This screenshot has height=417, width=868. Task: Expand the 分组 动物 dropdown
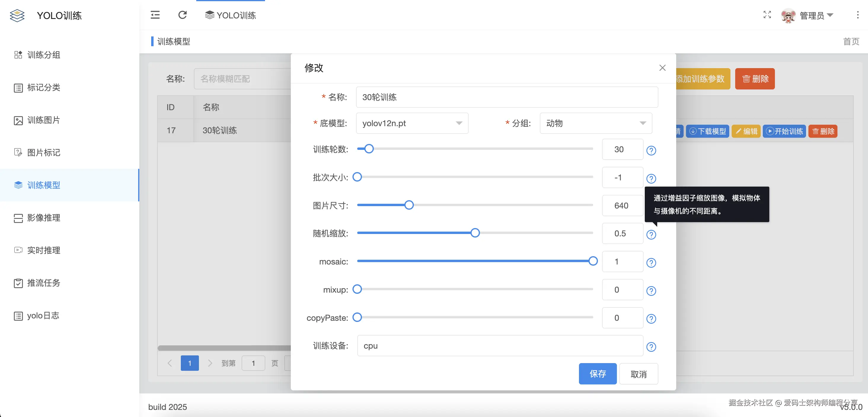(x=595, y=123)
